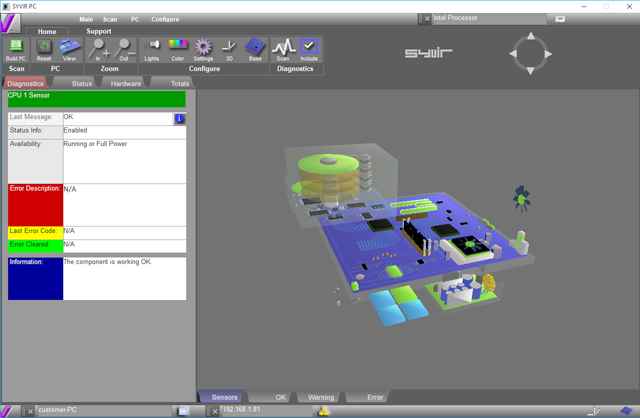Screen dimensions: 640x418
Task: Click the Reset PC icon
Action: 44,48
